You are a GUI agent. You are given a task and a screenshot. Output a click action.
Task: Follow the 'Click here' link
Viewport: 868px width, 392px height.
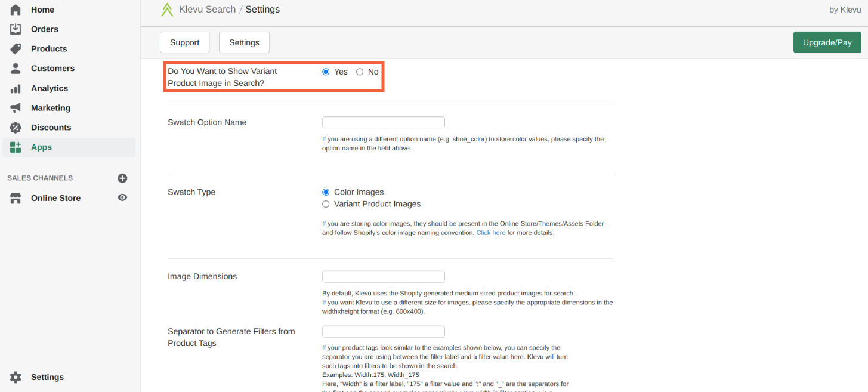[x=491, y=233]
